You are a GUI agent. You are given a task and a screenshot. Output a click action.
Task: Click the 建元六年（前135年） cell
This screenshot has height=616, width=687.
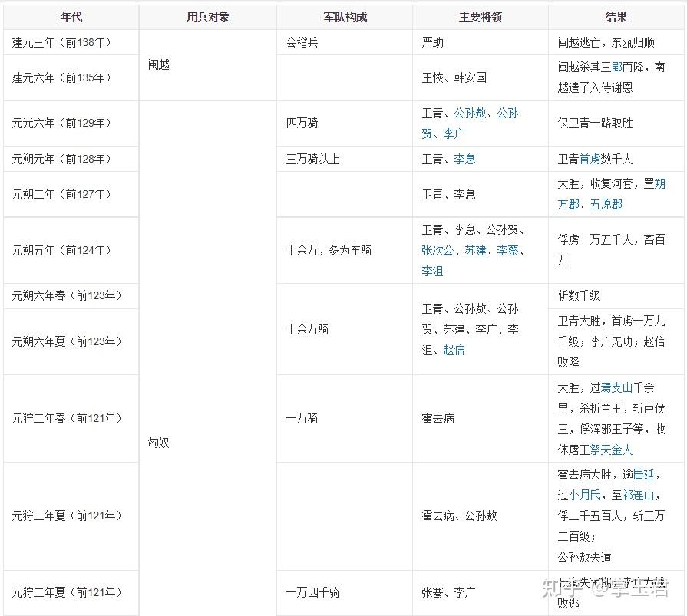click(71, 78)
